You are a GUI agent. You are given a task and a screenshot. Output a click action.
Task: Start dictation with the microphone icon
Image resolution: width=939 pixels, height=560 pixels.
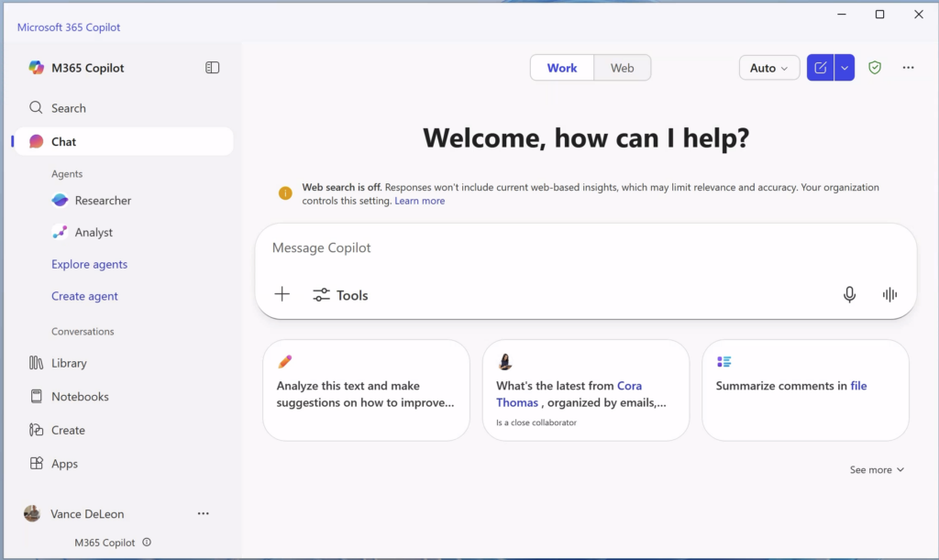849,294
